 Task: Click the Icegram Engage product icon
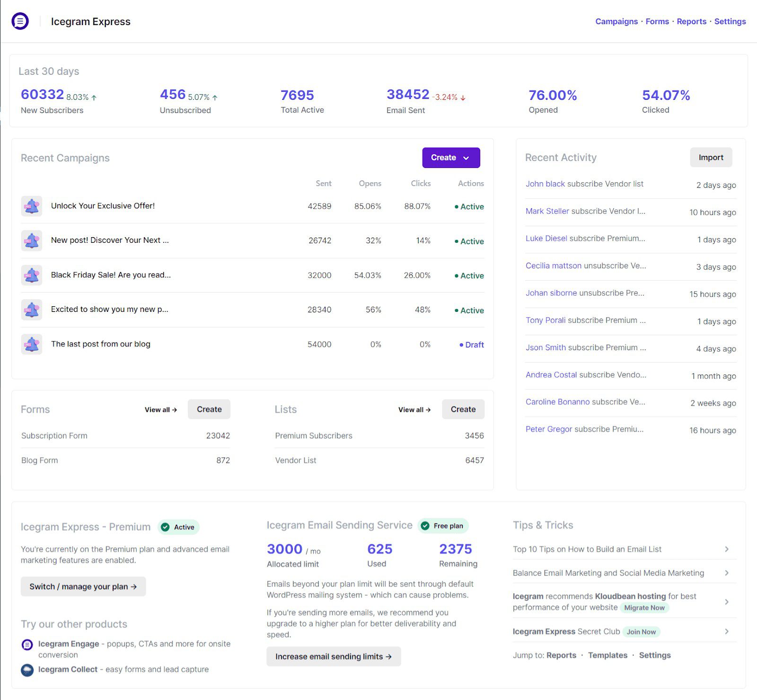click(27, 644)
